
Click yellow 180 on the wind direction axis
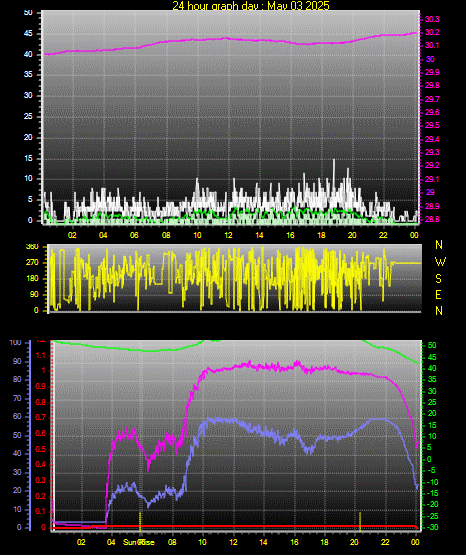click(x=32, y=278)
